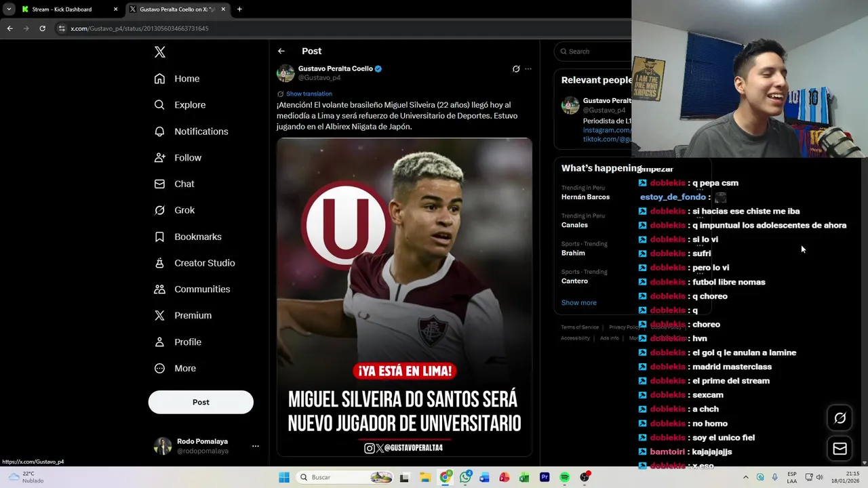Close the Gustavo Peralta Coello tab
Image resolution: width=868 pixels, height=488 pixels.
click(223, 9)
